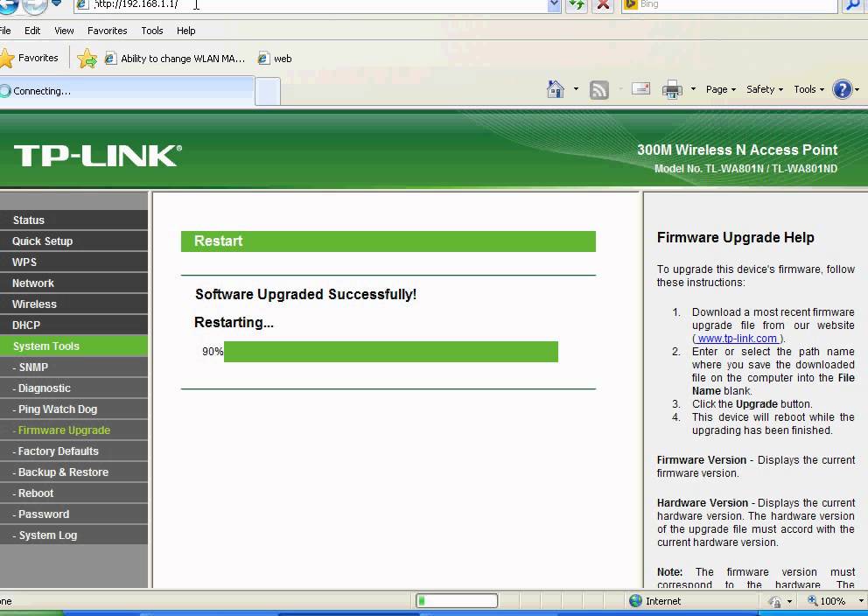Open Ping Watch Dog submenu item
The image size is (868, 616).
click(x=73, y=409)
